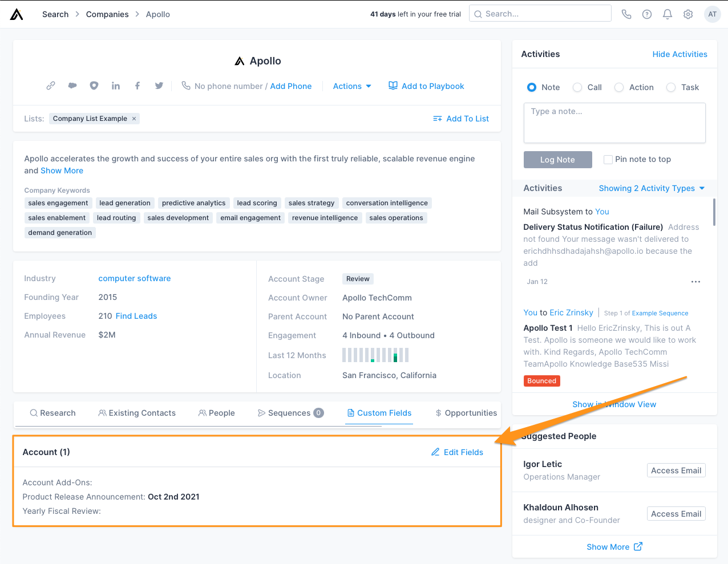Screen dimensions: 728x564
Task: Select the Task radio button
Action: coord(671,87)
